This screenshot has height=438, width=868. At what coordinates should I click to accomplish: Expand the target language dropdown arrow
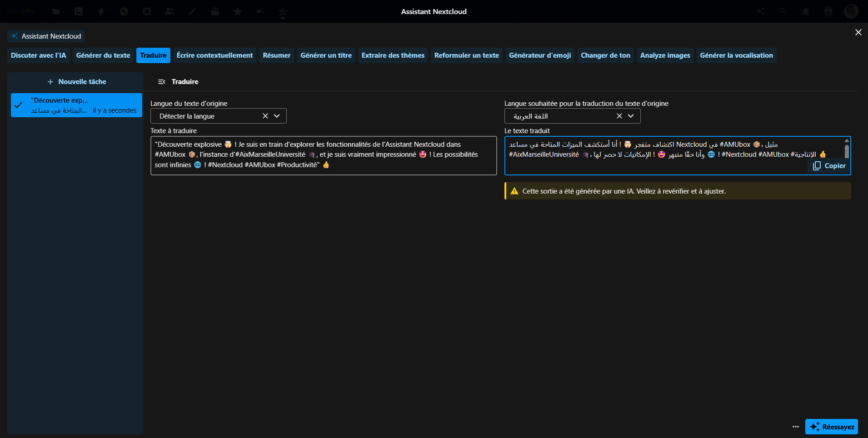[631, 116]
